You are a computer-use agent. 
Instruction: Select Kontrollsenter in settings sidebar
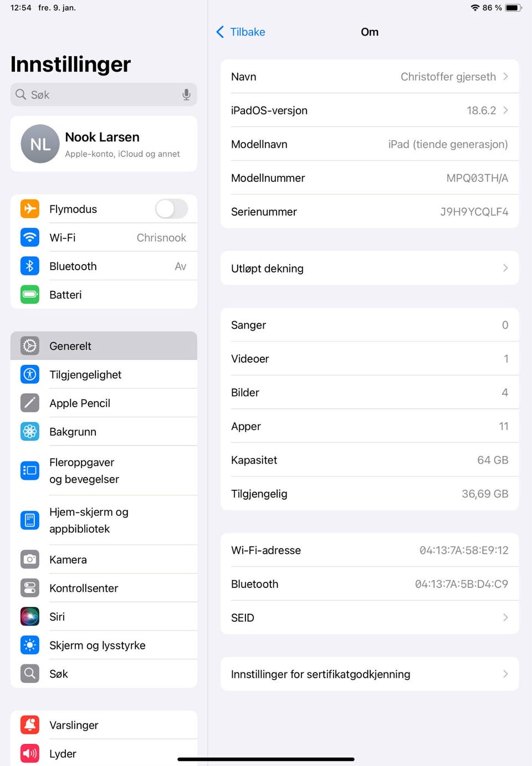point(104,588)
